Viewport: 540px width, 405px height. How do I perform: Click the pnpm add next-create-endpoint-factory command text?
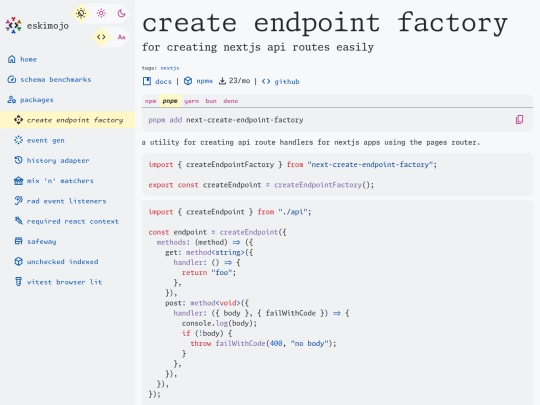[226, 120]
